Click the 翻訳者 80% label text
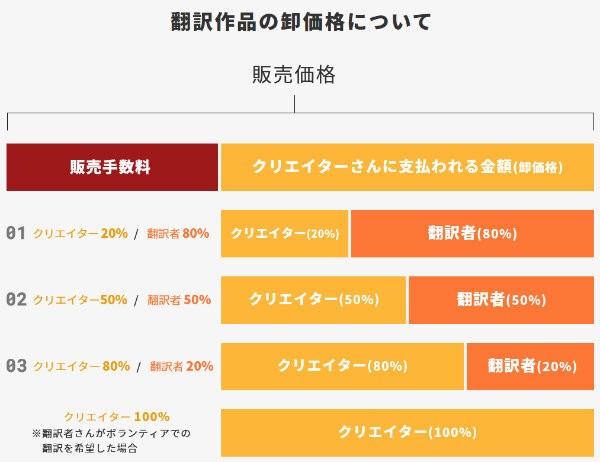This screenshot has height=462, width=600. pyautogui.click(x=178, y=233)
